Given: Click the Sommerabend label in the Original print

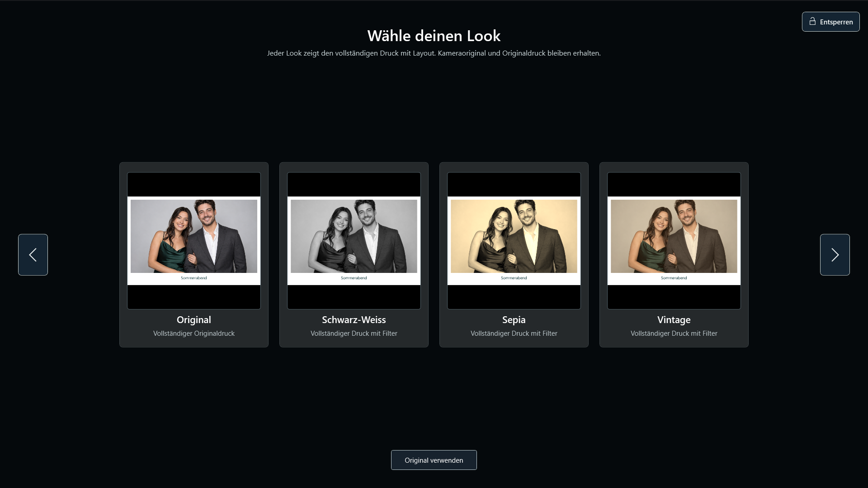Looking at the screenshot, I should click(194, 278).
